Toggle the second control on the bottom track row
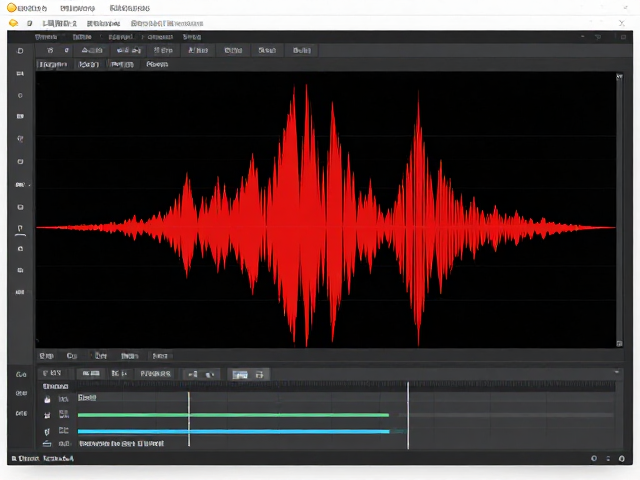 tap(64, 443)
